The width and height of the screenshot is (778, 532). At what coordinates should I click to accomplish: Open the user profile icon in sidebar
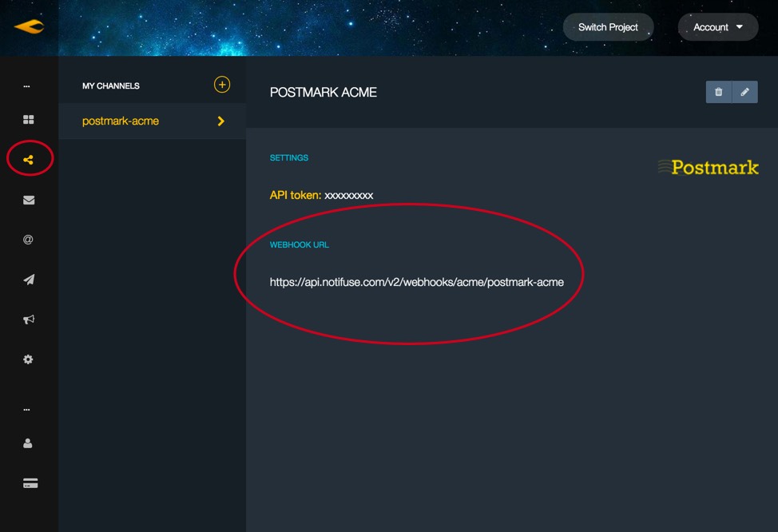28,443
